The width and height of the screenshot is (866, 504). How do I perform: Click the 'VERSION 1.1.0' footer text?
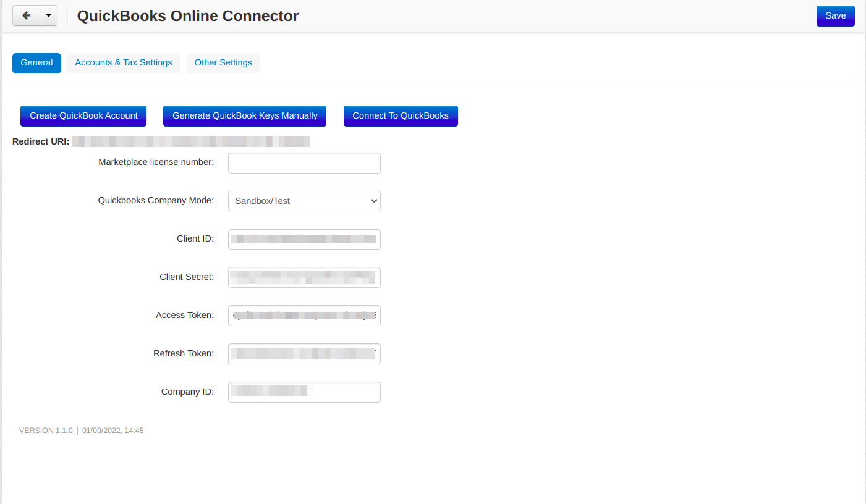pos(46,430)
